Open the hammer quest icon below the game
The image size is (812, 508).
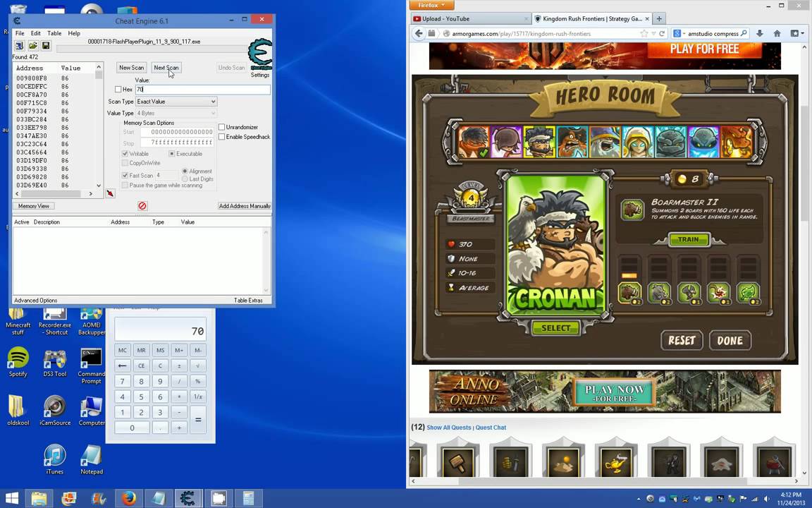457,461
